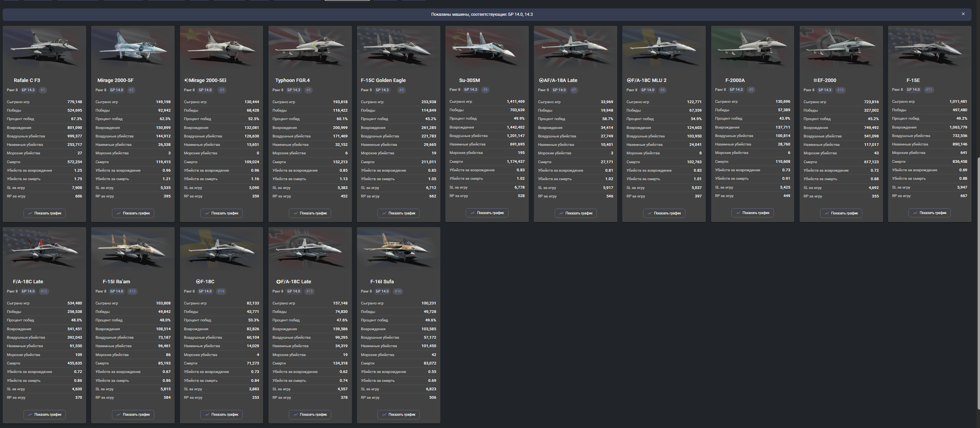This screenshot has width=980, height=428.
Task: Click the Mirage 2000-5Ei vehicle name
Action: point(207,80)
